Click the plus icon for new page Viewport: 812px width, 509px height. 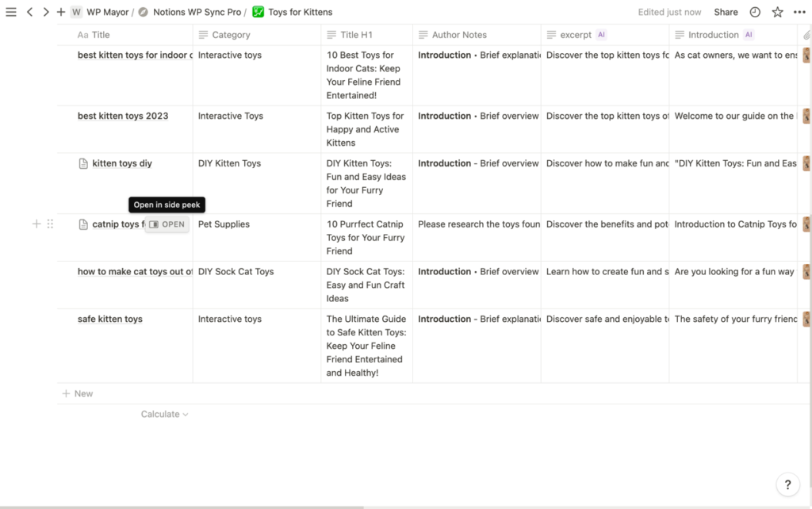coord(61,12)
